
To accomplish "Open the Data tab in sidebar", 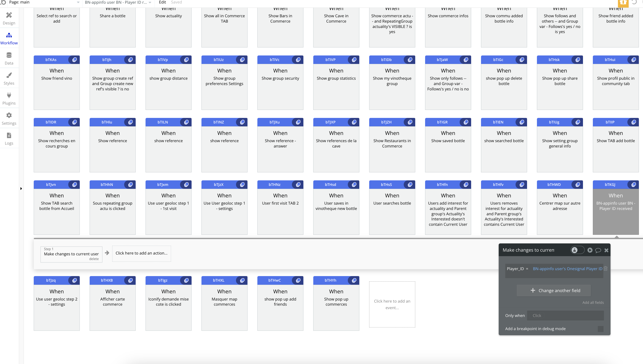I will (x=9, y=59).
